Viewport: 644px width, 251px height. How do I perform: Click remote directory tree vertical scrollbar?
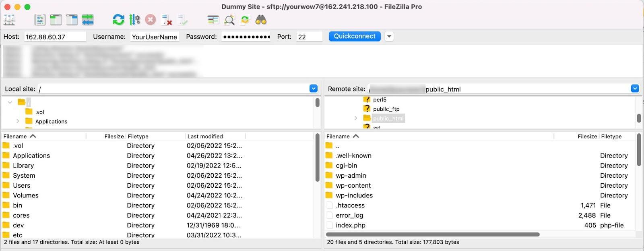point(639,118)
